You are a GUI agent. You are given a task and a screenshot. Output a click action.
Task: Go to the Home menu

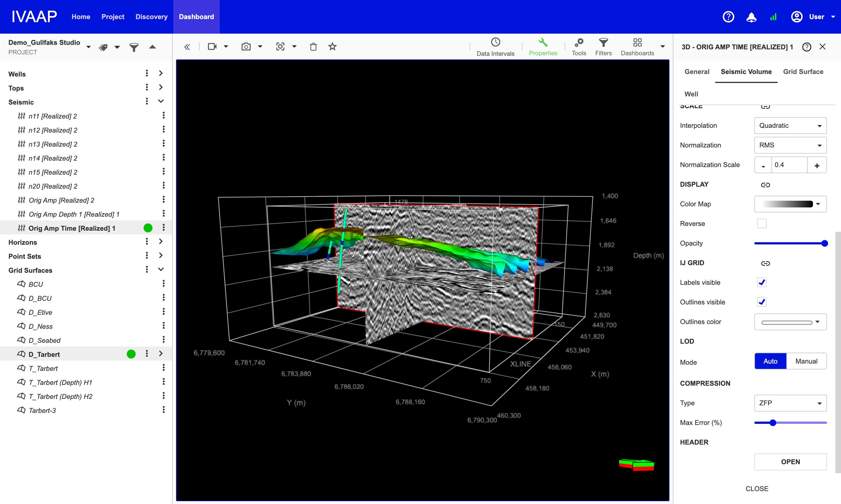[x=81, y=17]
